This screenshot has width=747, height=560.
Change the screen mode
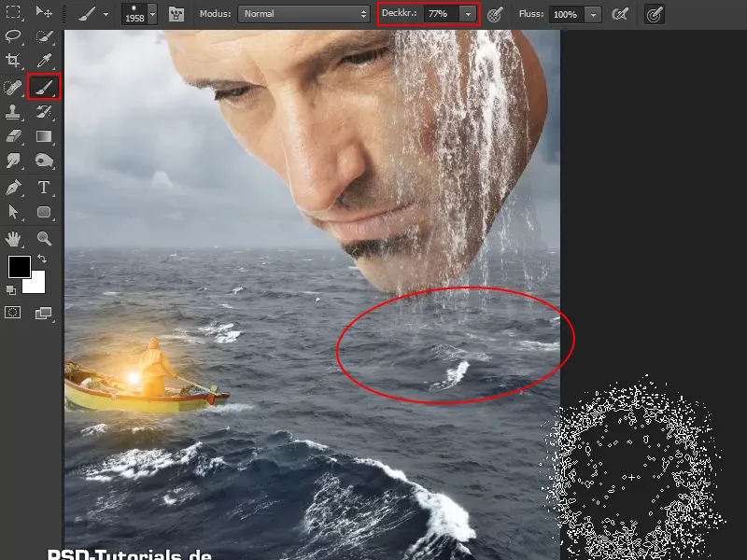coord(43,313)
